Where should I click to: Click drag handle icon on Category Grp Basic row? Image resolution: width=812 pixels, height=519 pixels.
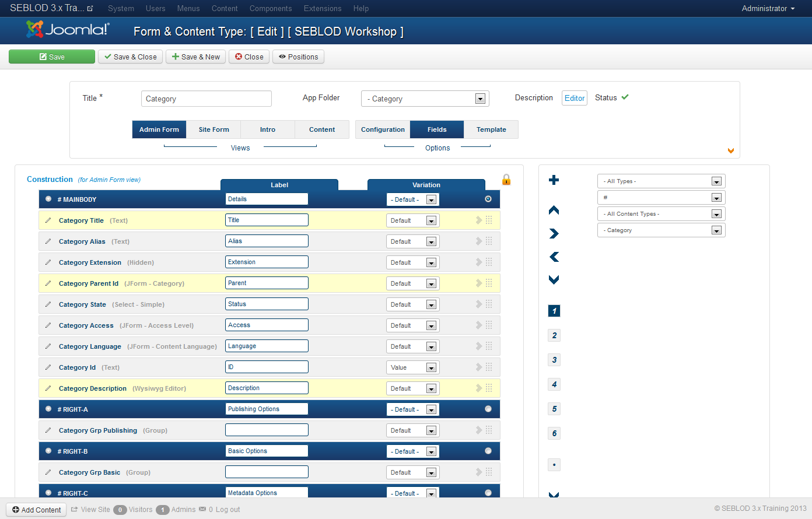489,472
